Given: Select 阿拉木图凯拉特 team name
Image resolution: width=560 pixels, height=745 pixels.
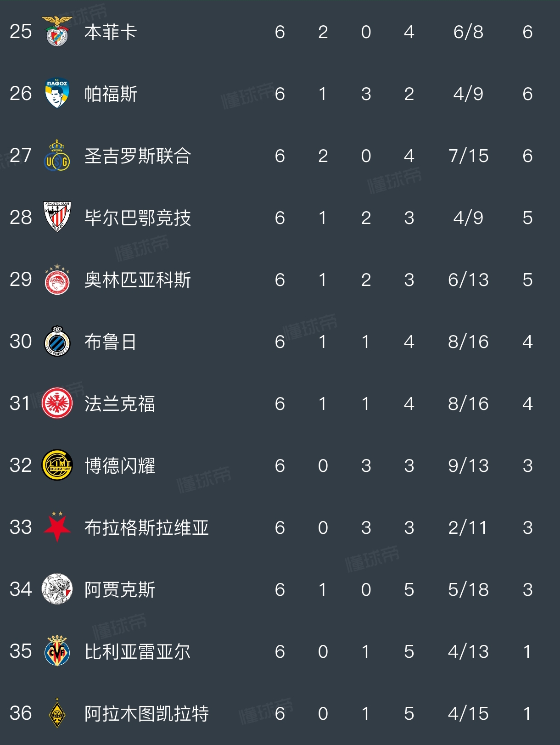Looking at the screenshot, I should 146,713.
